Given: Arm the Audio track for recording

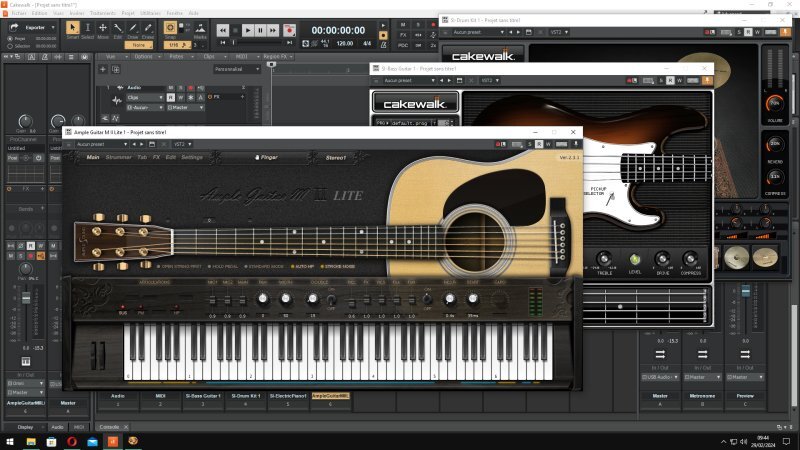Looking at the screenshot, I should pos(191,88).
